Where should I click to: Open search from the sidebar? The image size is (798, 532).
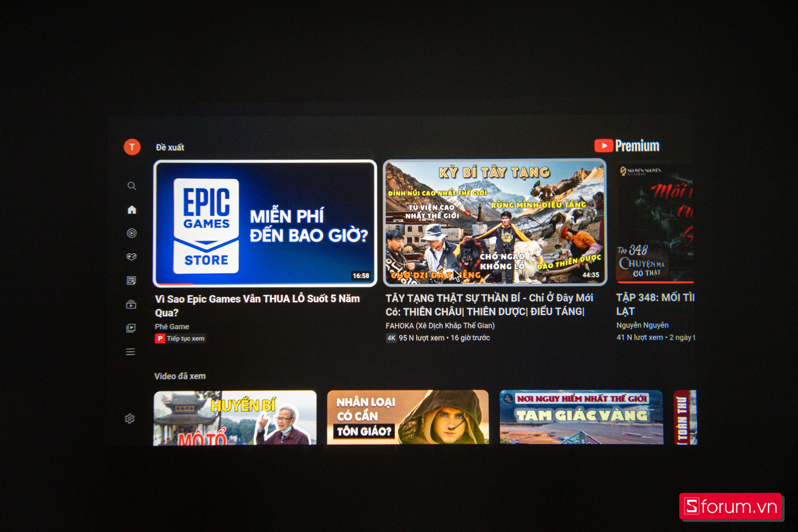(132, 186)
